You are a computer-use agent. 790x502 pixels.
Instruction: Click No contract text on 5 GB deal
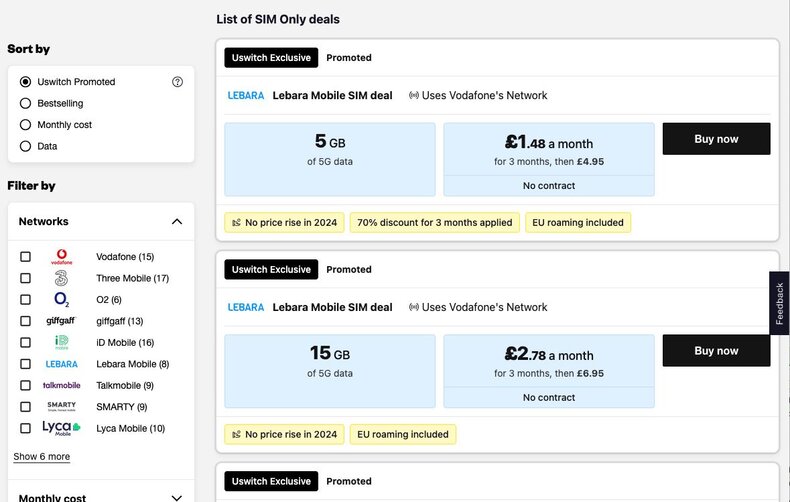[x=549, y=185]
